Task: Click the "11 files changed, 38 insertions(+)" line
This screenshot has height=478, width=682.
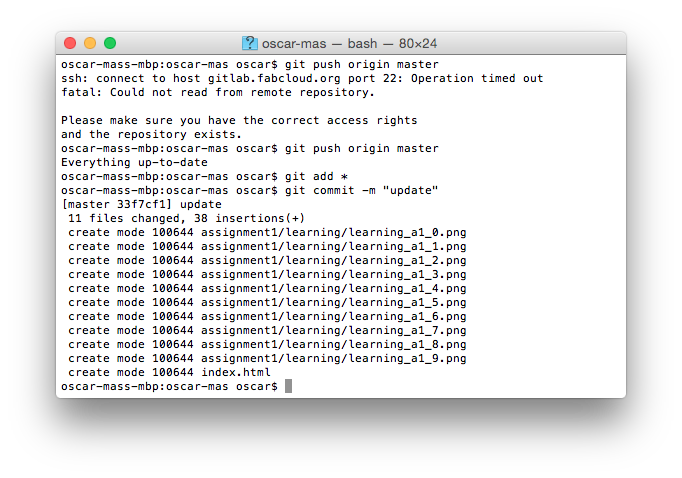Action: (186, 218)
